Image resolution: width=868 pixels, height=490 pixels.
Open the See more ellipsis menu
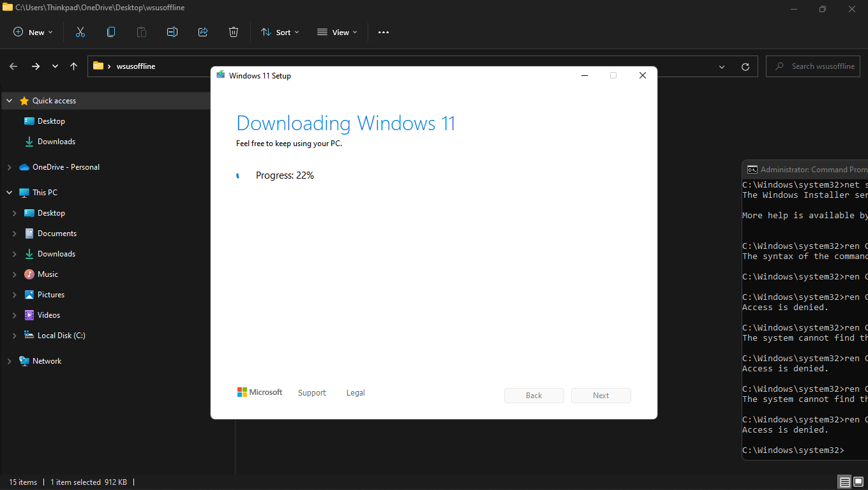coord(384,32)
